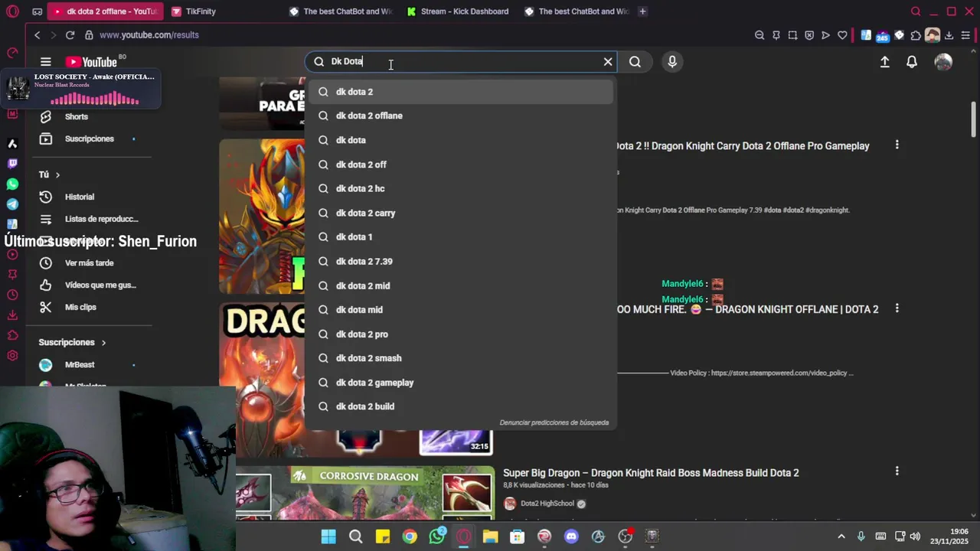Open 'Super Big Dragon – Dragon Knight Raid Boss' video title
The height and width of the screenshot is (551, 980).
(x=651, y=473)
